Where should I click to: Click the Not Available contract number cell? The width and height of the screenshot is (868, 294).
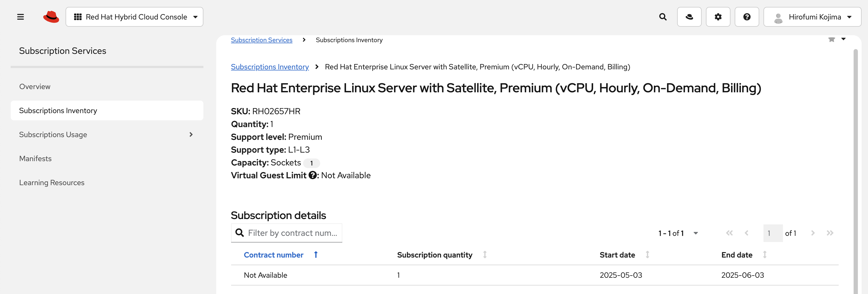pyautogui.click(x=266, y=275)
